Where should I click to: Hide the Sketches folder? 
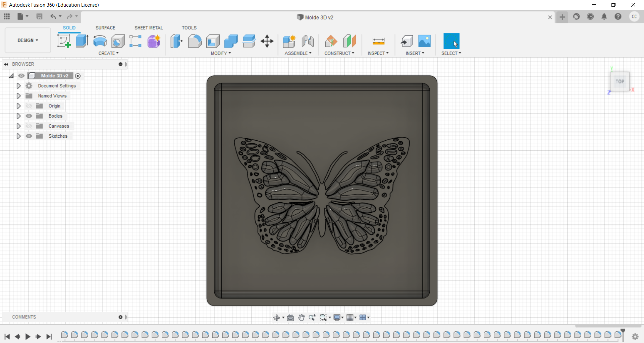(29, 136)
